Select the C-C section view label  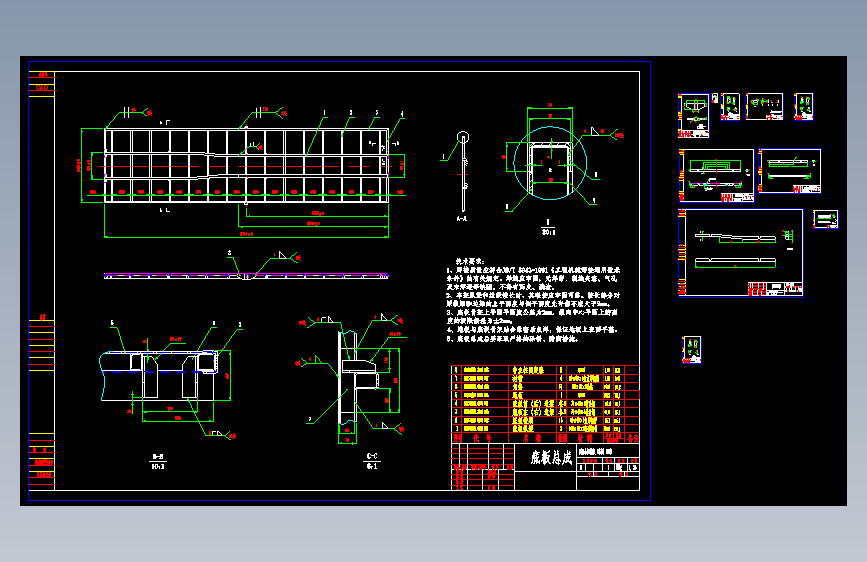click(372, 456)
